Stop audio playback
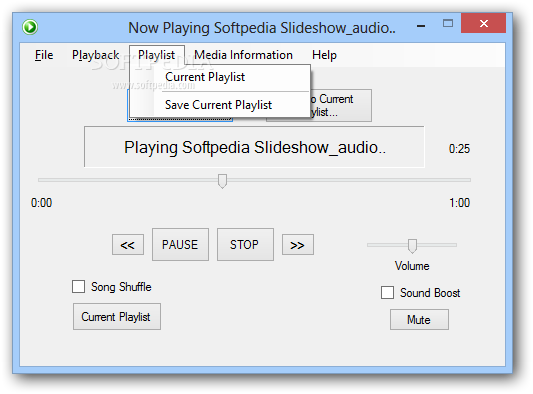The height and width of the screenshot is (394, 533). click(245, 244)
